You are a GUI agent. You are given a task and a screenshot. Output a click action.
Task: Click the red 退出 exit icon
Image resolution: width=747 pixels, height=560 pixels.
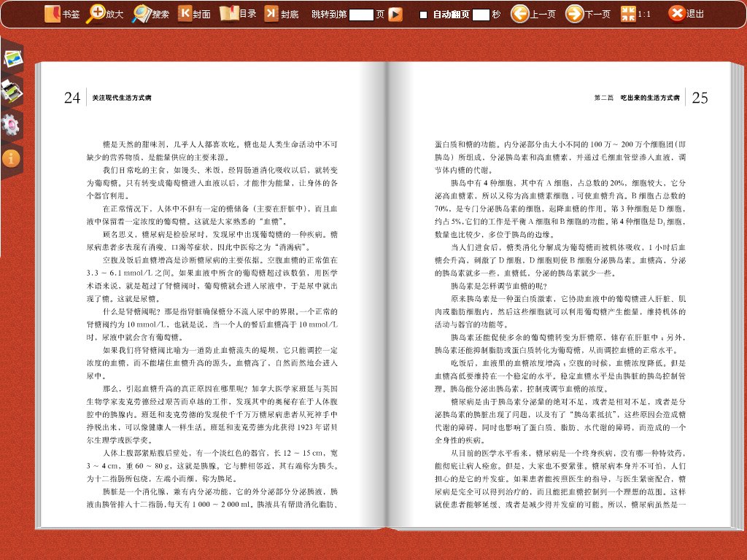click(676, 13)
